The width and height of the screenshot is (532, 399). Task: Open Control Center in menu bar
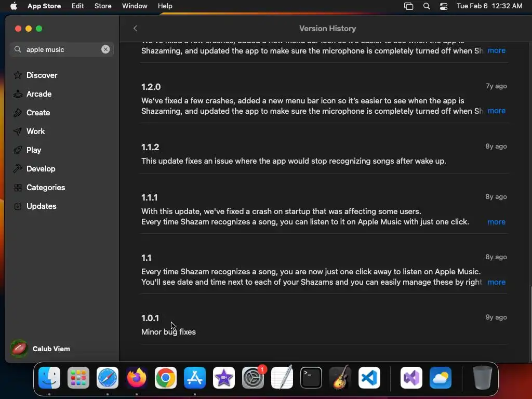point(444,6)
